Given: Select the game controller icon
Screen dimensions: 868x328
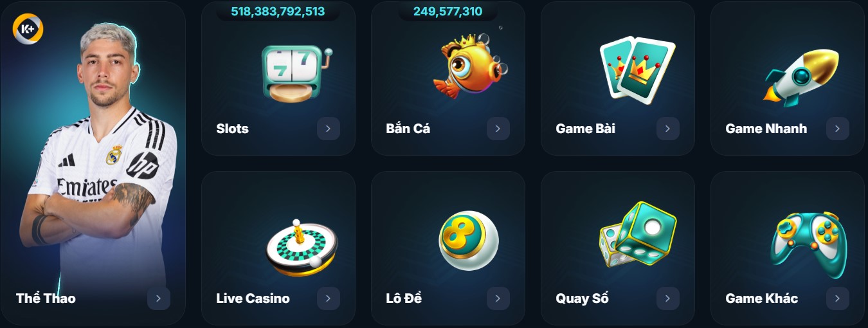Looking at the screenshot, I should [x=809, y=244].
